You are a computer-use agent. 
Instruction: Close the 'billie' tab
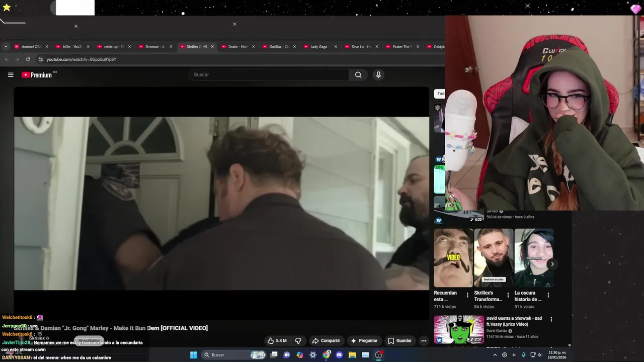coord(88,47)
